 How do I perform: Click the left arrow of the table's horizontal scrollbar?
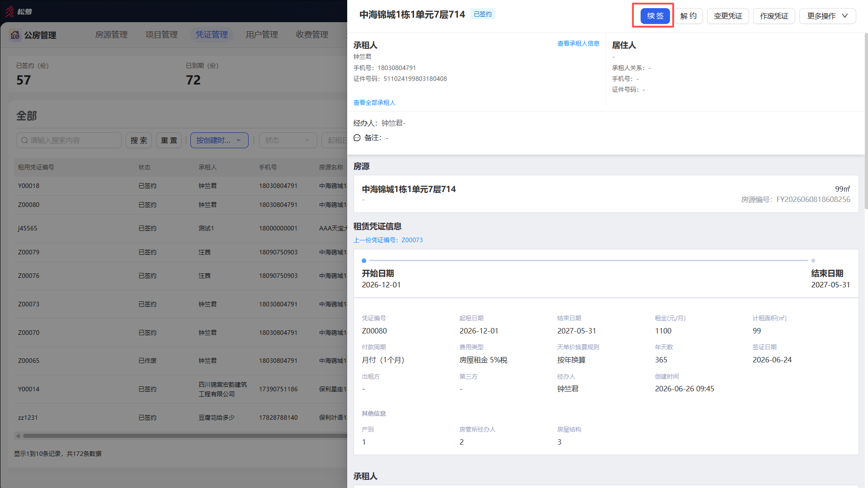(18, 436)
